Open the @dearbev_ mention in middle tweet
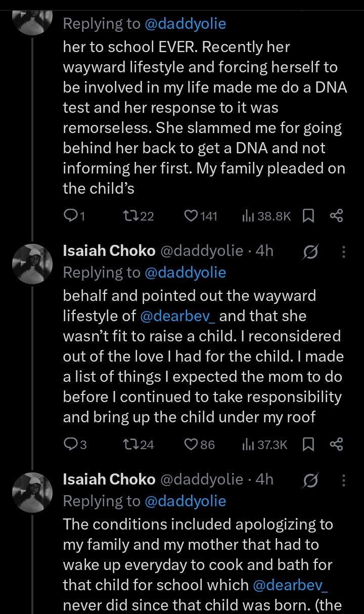 click(x=176, y=316)
